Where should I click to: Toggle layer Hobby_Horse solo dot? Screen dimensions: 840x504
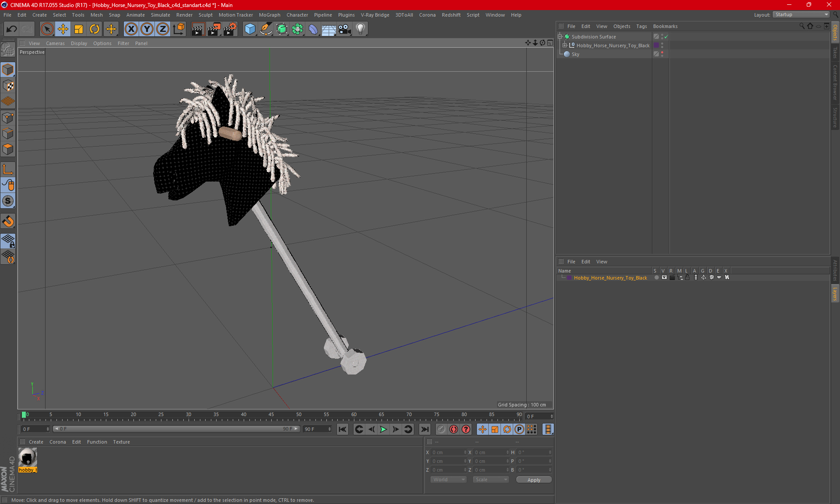[x=656, y=277]
